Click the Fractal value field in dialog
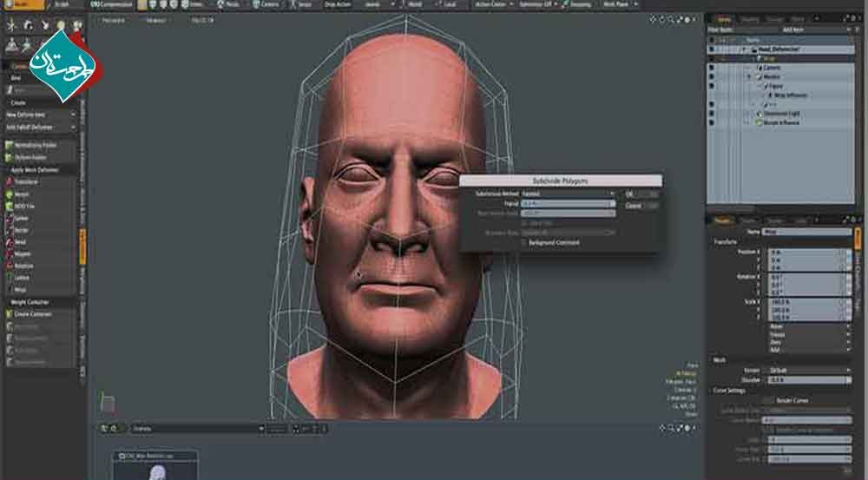 pyautogui.click(x=568, y=204)
